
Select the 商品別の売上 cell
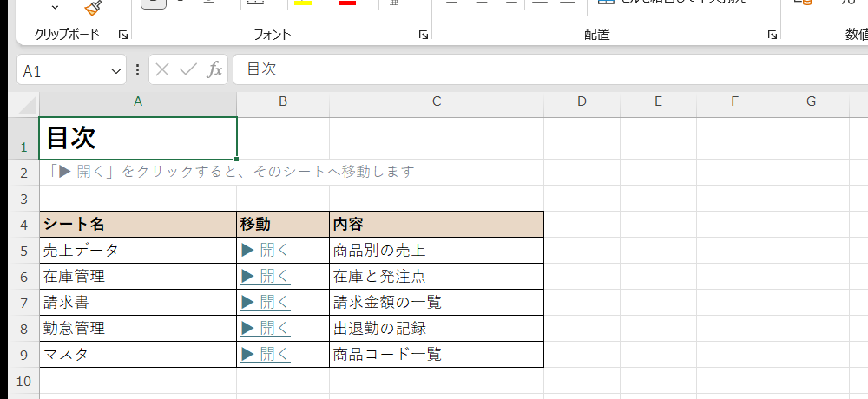coord(437,251)
